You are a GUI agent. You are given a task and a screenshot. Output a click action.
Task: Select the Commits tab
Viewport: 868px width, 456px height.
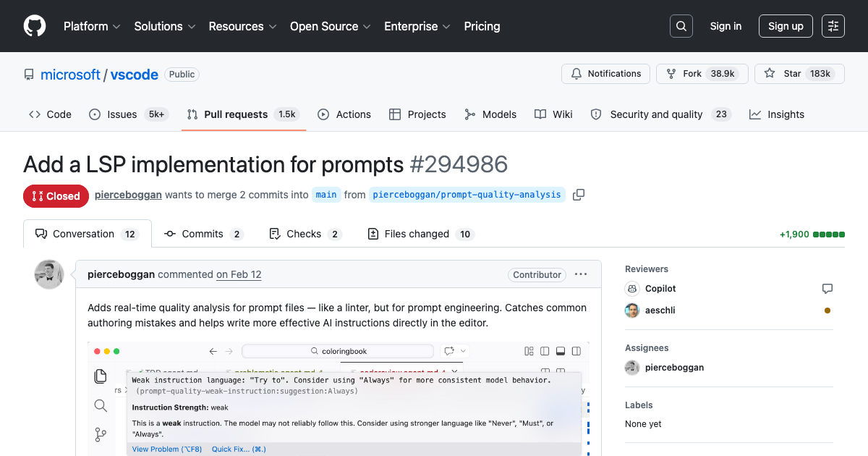204,234
